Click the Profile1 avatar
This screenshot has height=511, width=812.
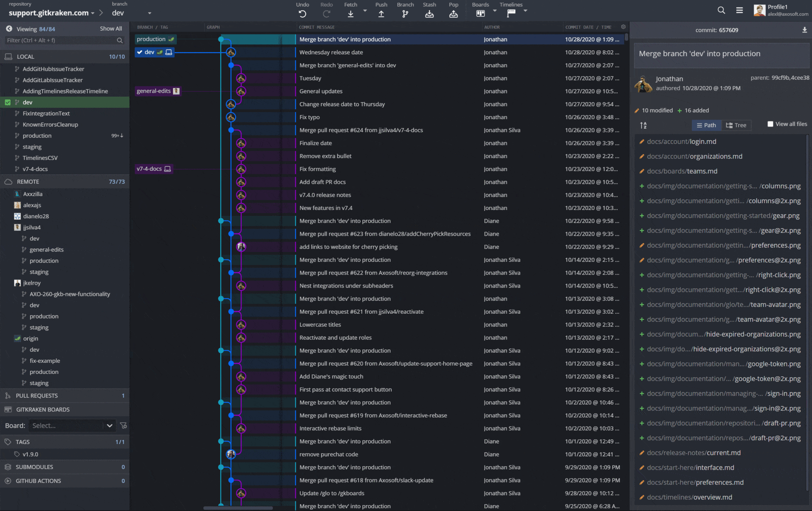(759, 10)
